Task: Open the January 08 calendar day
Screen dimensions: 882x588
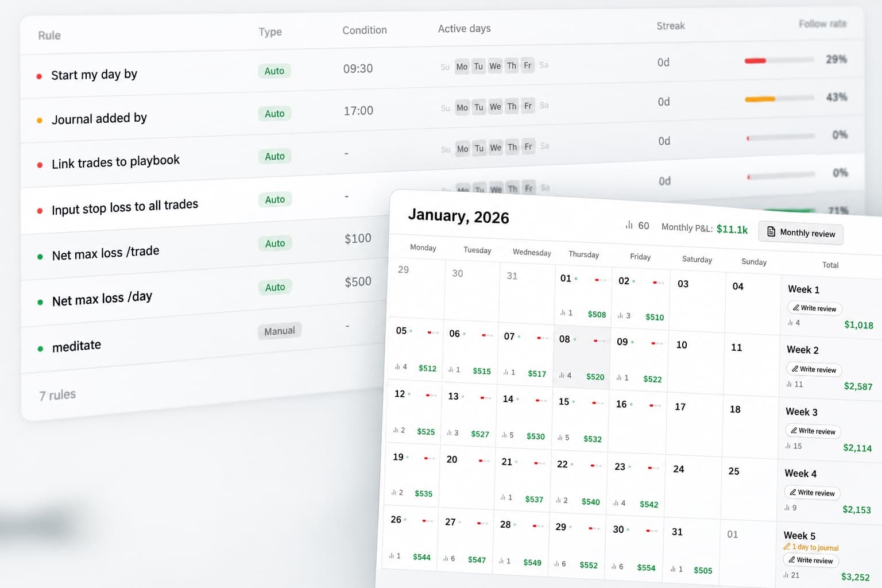Action: pyautogui.click(x=581, y=358)
